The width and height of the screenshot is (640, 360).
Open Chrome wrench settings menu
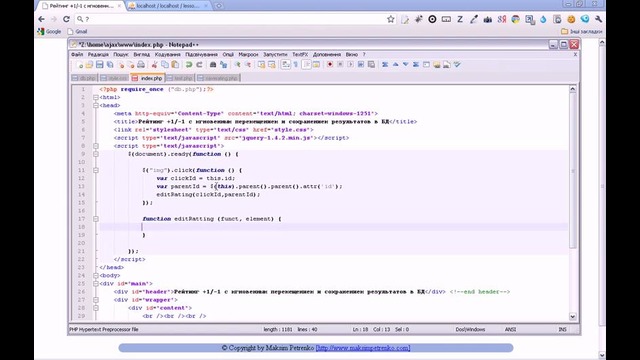[x=598, y=19]
